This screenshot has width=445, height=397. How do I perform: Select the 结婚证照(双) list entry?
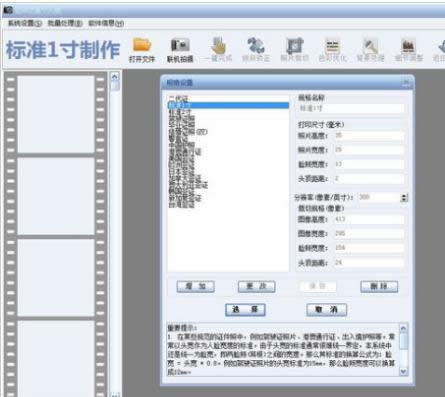click(x=188, y=132)
